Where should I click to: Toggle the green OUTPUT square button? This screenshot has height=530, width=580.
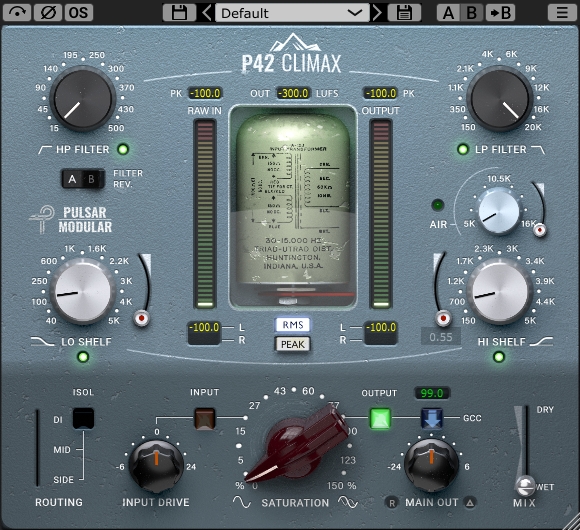[380, 418]
